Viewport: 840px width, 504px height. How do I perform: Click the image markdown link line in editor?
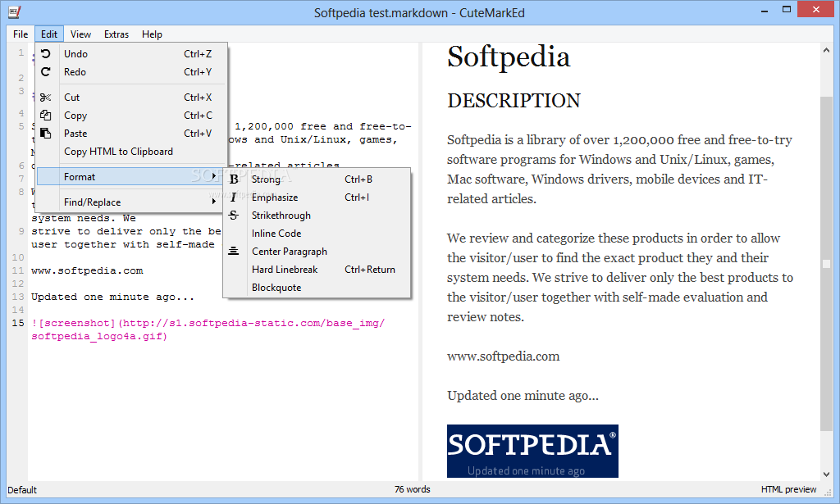208,329
